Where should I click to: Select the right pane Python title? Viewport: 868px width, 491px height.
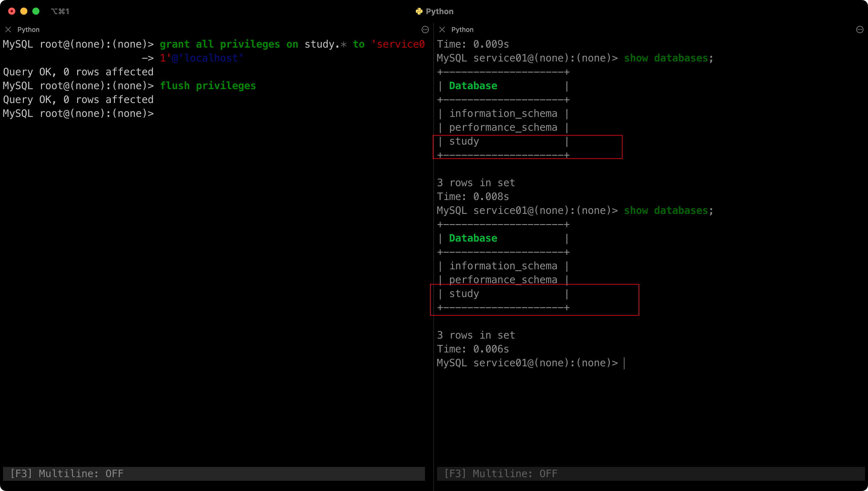[x=462, y=30]
